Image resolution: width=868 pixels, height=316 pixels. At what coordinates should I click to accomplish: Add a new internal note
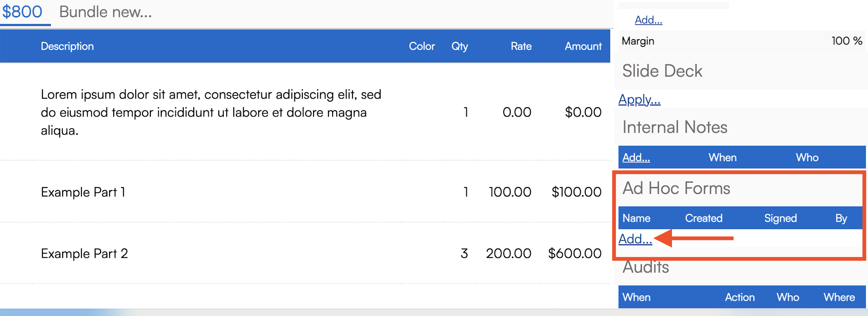636,157
